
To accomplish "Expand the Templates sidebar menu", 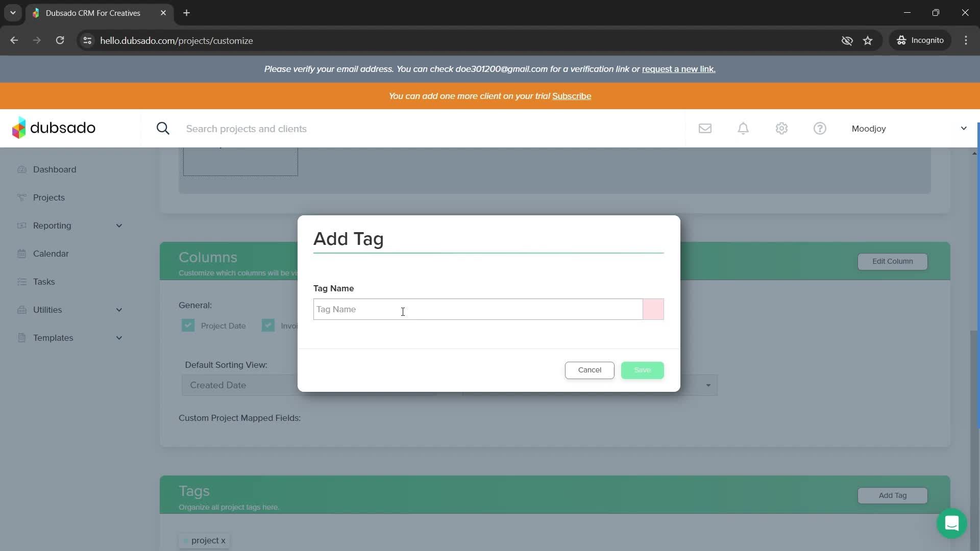I will tap(119, 338).
